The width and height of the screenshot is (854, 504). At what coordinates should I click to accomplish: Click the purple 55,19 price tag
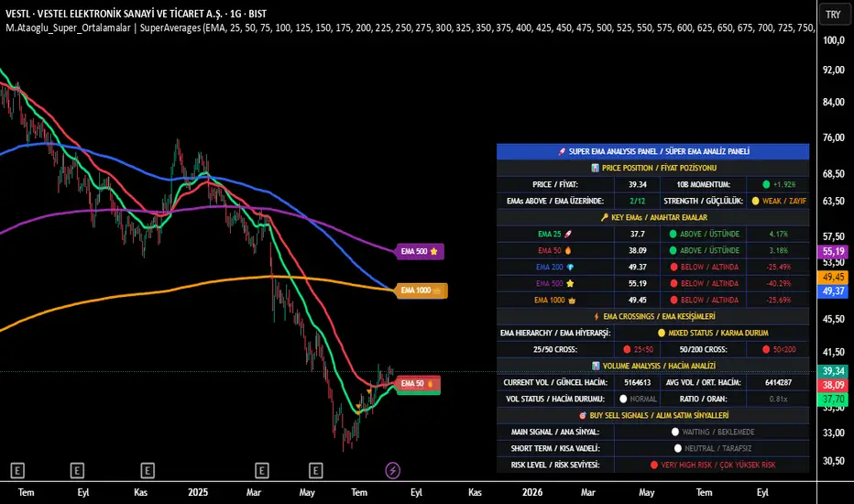coord(834,251)
